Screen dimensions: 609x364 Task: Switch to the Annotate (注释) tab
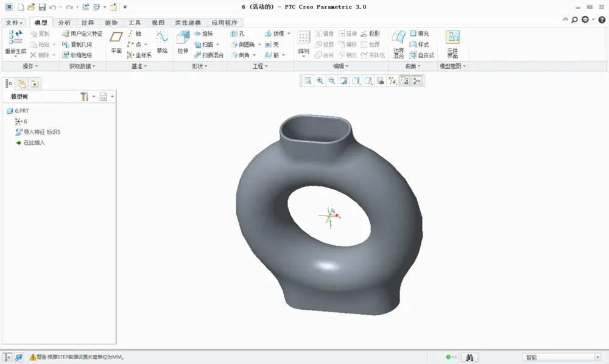click(x=88, y=23)
